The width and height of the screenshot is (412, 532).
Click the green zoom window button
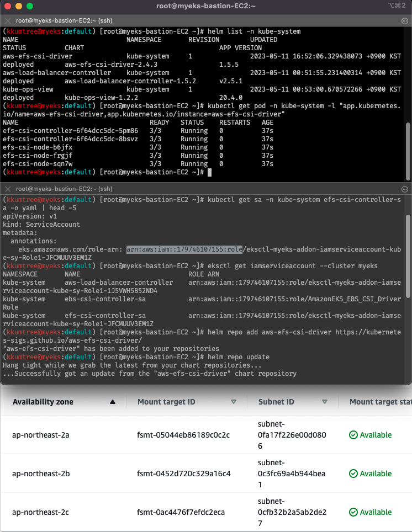click(x=30, y=6)
